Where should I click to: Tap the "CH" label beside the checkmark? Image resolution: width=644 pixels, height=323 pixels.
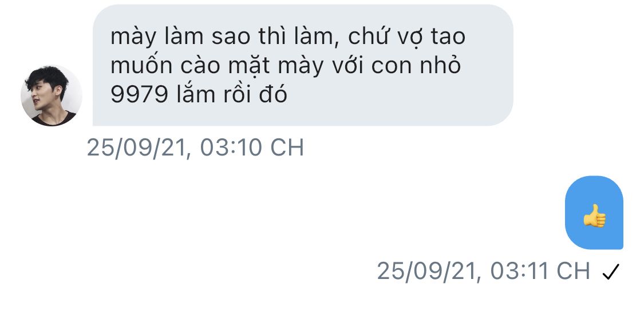573,271
